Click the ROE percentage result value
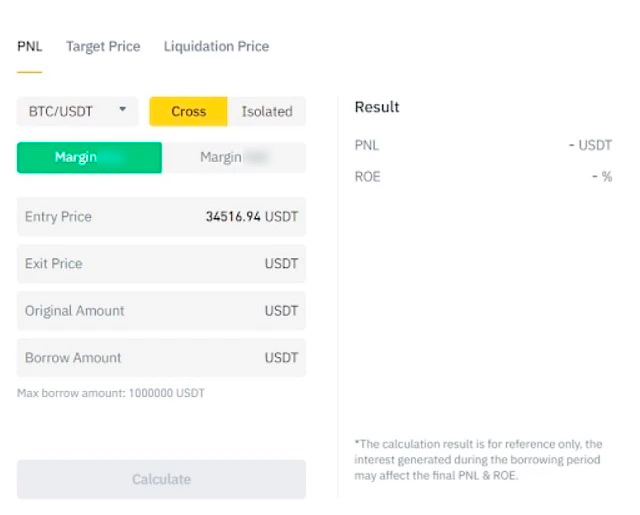This screenshot has height=515, width=640. click(601, 177)
